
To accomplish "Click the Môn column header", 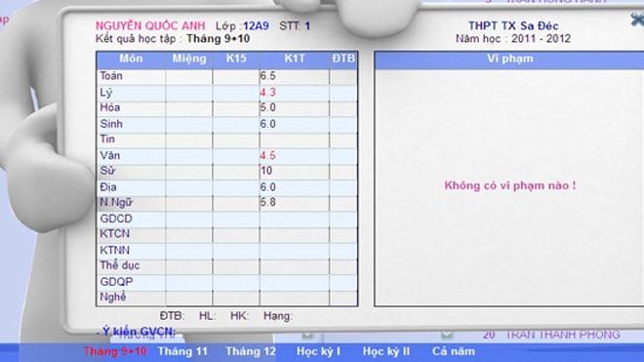I will coord(131,60).
